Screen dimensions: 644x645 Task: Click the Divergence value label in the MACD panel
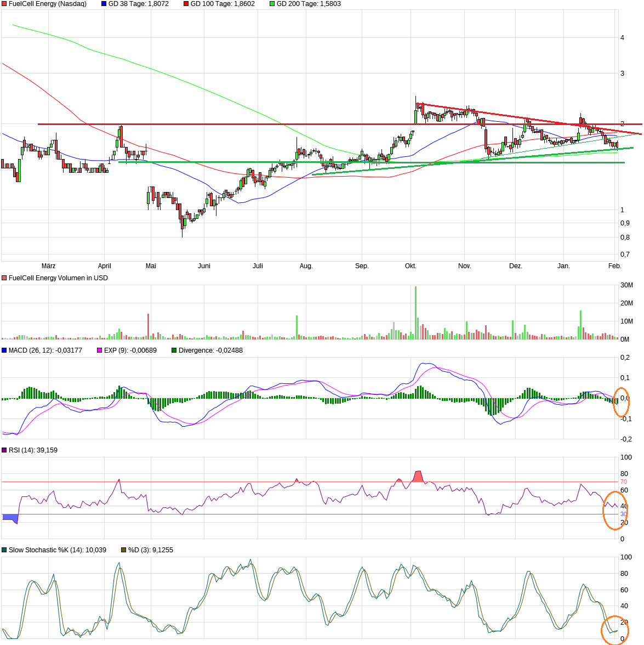point(210,350)
